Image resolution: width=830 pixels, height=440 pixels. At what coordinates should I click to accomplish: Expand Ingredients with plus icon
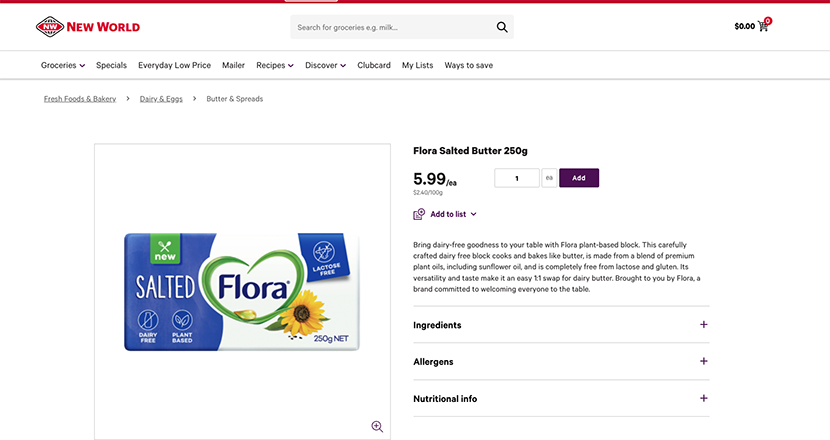click(704, 325)
